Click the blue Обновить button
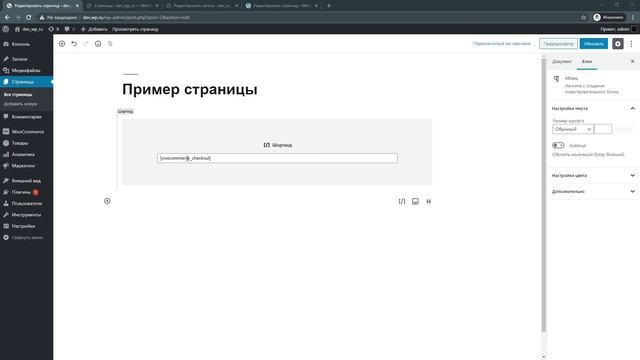 pyautogui.click(x=593, y=44)
